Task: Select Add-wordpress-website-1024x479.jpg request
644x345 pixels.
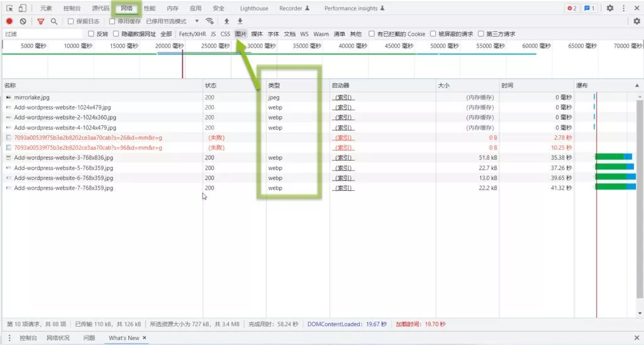Action: tap(62, 107)
